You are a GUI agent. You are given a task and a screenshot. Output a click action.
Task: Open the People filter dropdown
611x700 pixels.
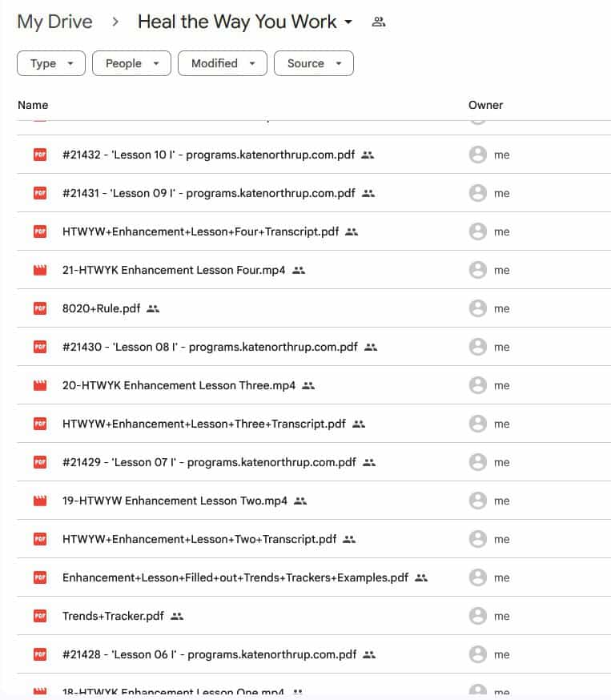(131, 63)
